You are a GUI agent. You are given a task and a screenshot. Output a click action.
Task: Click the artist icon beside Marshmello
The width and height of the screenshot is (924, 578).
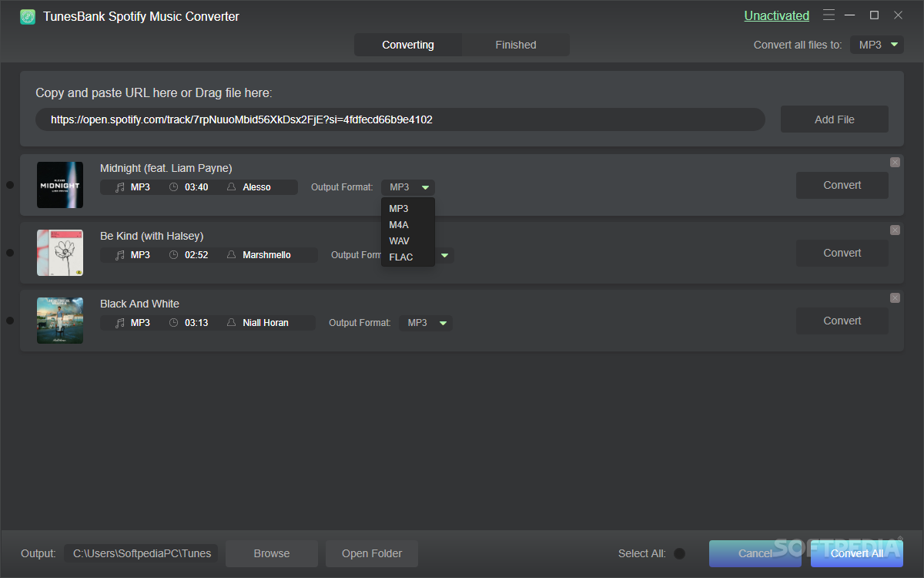[x=231, y=255]
